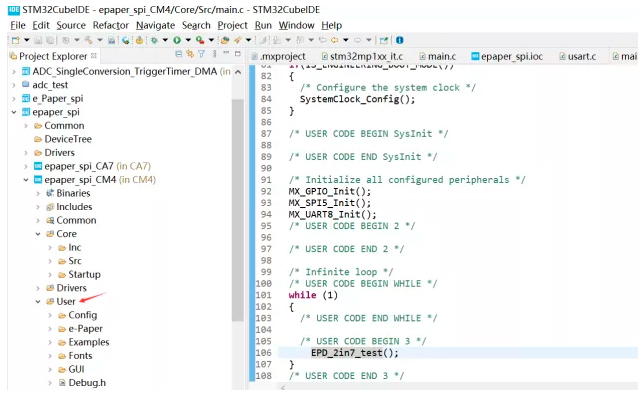642x395 pixels.
Task: Click the Project Explorer filter funnel icon
Action: pos(201,54)
